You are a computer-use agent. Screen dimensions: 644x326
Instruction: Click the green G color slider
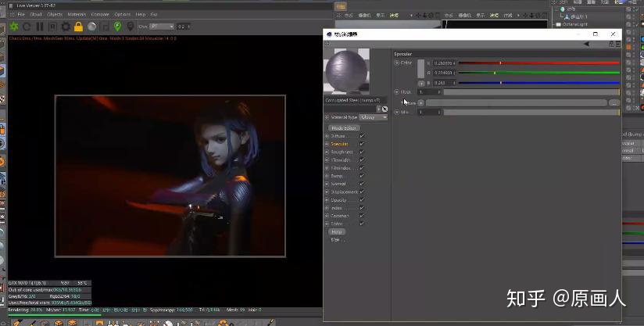538,73
